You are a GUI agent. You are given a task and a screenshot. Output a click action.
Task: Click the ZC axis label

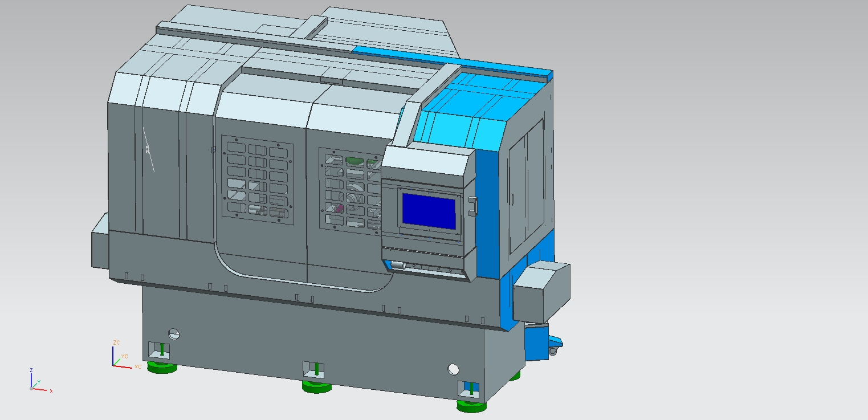pyautogui.click(x=116, y=342)
